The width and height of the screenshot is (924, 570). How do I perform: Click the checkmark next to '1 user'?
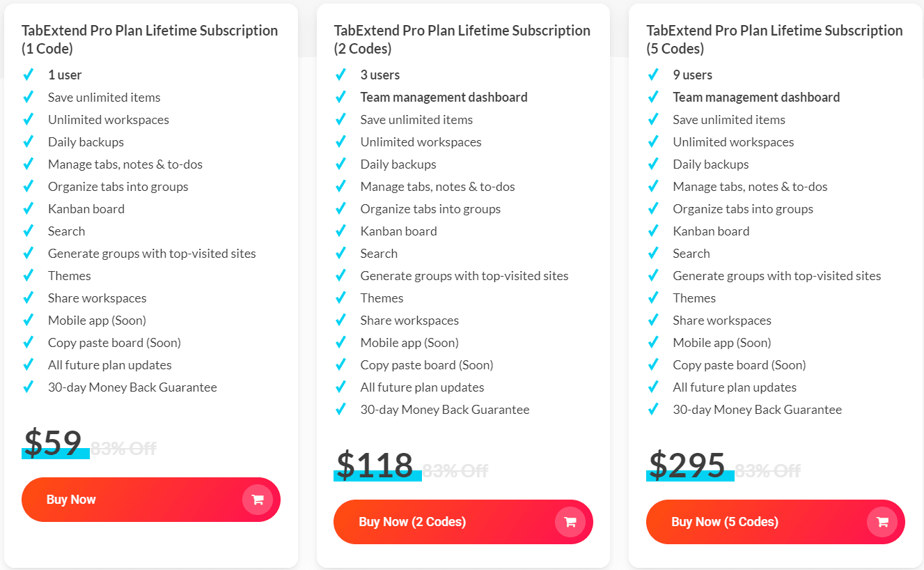point(29,75)
